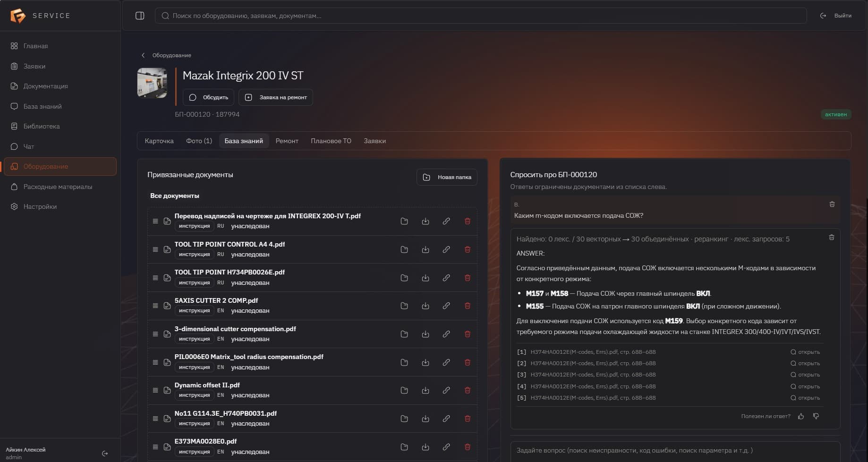Screen dimensions: 868x462
Task: Open База знаний in the sidebar
Action: tap(60, 106)
